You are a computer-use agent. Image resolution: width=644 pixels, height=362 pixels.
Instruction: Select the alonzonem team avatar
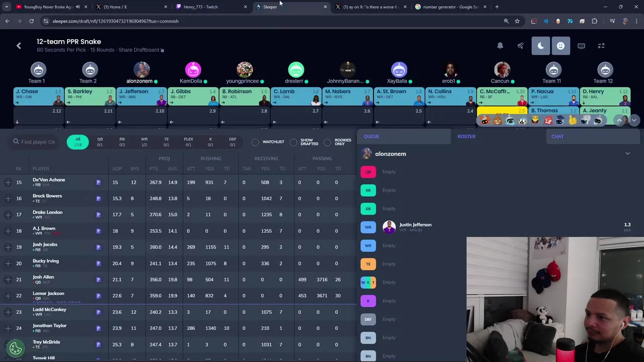(141, 70)
